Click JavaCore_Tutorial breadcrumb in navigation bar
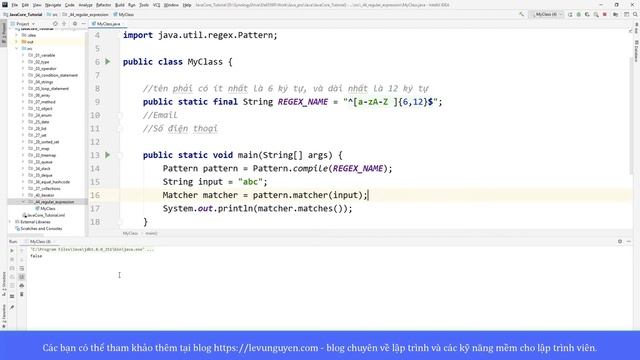 click(x=22, y=14)
